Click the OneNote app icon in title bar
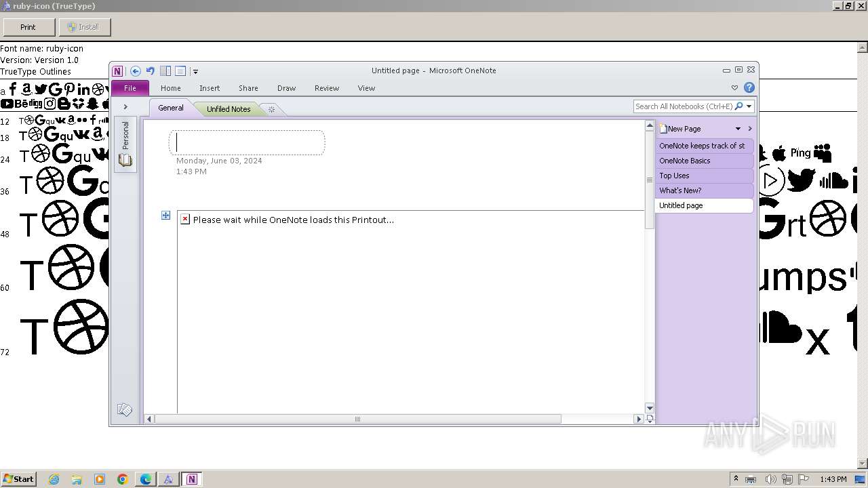The width and height of the screenshot is (868, 488). click(x=117, y=70)
